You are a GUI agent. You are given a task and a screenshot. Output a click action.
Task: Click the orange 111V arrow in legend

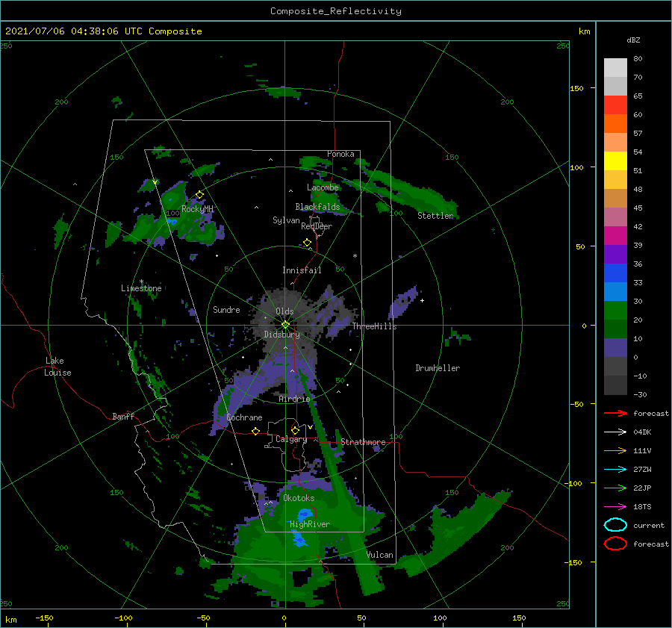coord(615,450)
